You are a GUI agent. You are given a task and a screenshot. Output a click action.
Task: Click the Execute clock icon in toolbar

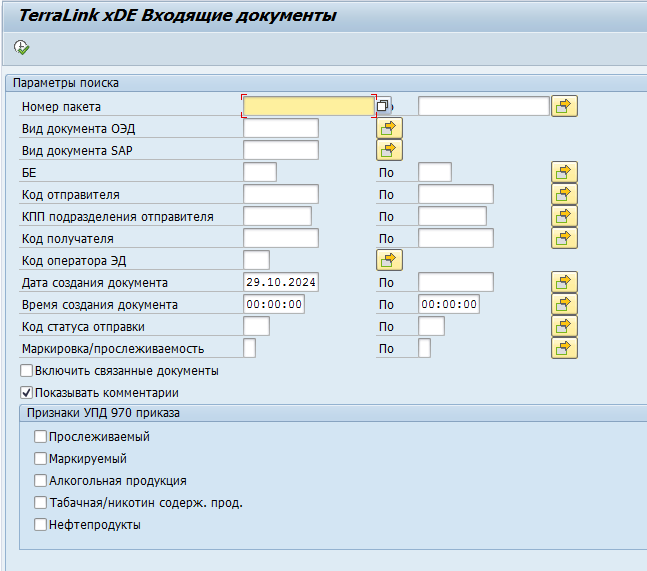[22, 47]
